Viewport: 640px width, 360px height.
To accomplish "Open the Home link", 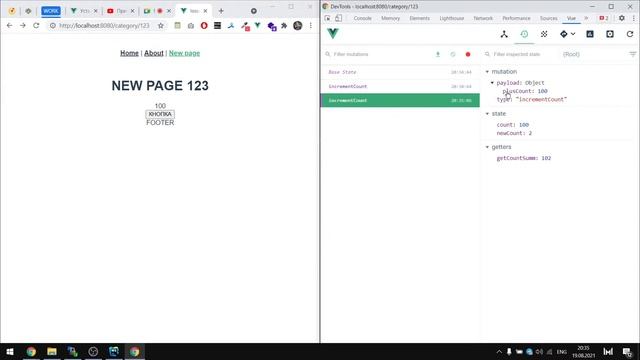I will [129, 53].
